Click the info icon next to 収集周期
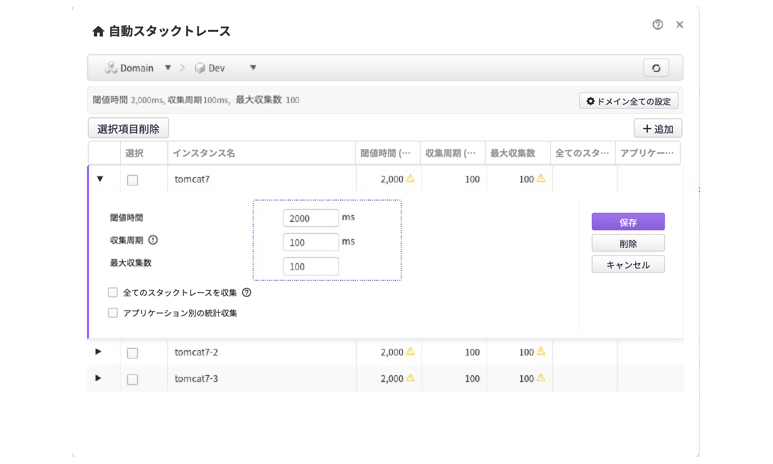 153,240
